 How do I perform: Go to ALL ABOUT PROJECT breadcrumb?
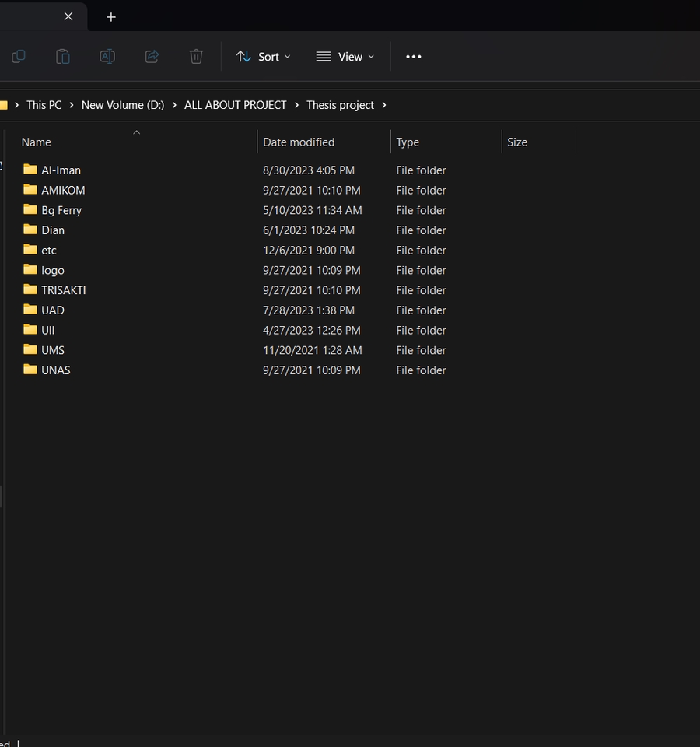[235, 105]
